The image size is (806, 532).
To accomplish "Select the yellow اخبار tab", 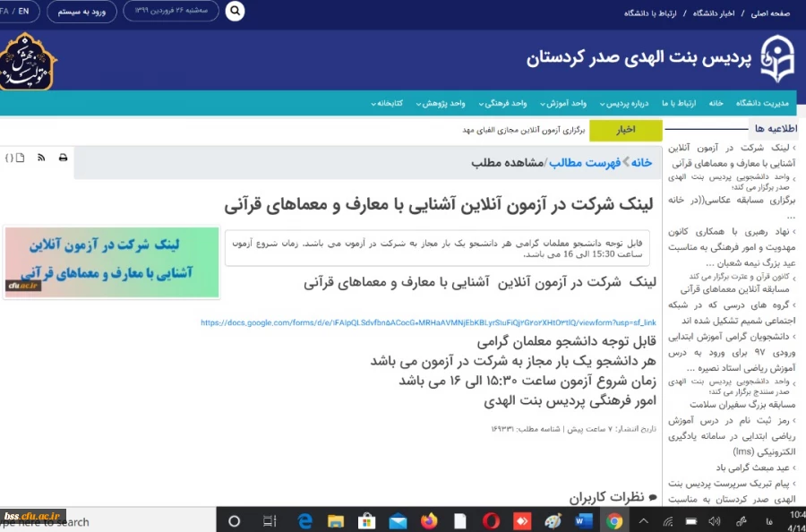I will (x=626, y=130).
